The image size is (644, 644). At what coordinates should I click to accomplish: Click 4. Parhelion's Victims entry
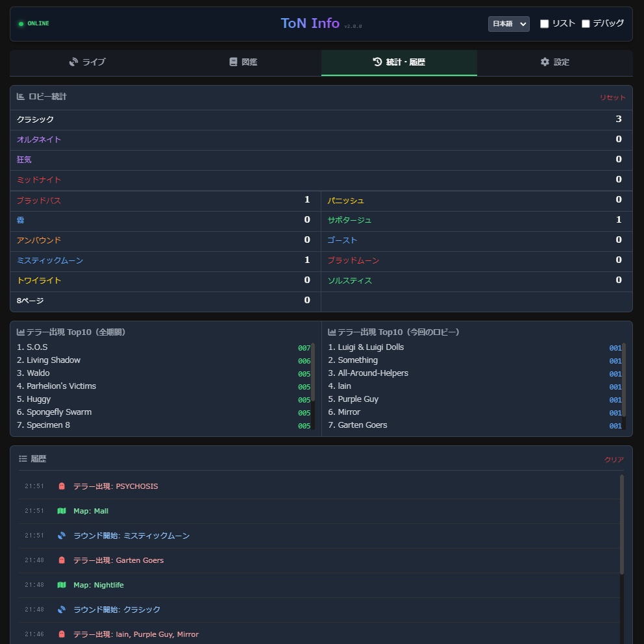[56, 386]
